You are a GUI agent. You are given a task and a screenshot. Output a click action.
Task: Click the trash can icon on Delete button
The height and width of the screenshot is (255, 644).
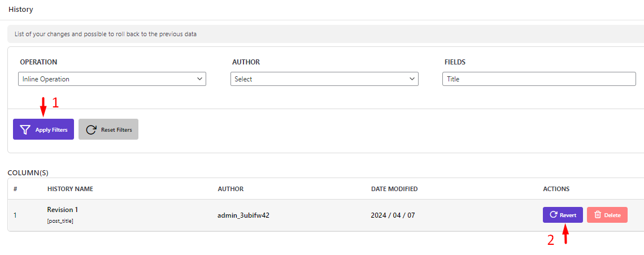click(x=598, y=215)
